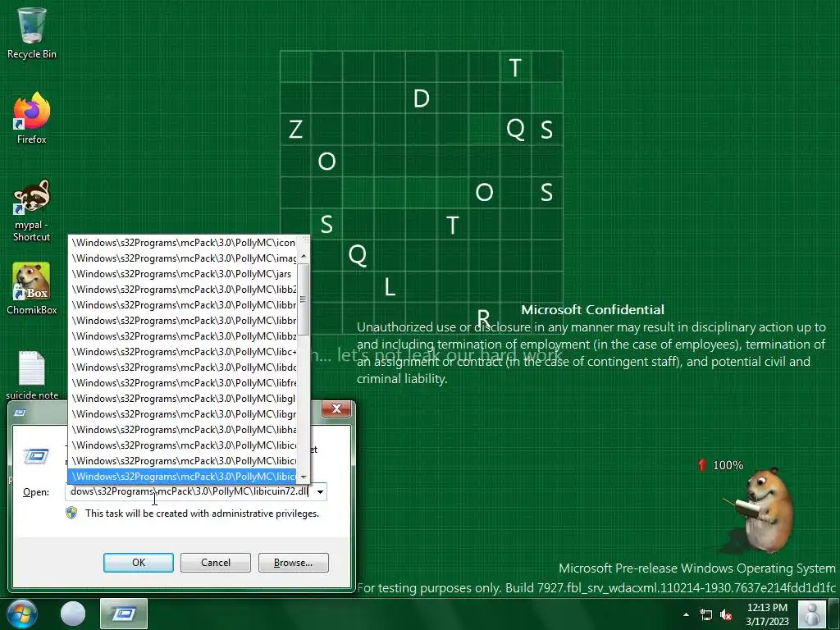Viewport: 840px width, 630px height.
Task: Select the PollyMC\libgr suggestion
Action: point(183,413)
